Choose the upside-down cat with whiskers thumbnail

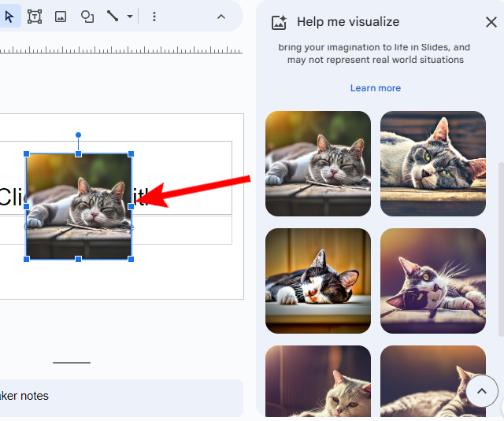433,281
